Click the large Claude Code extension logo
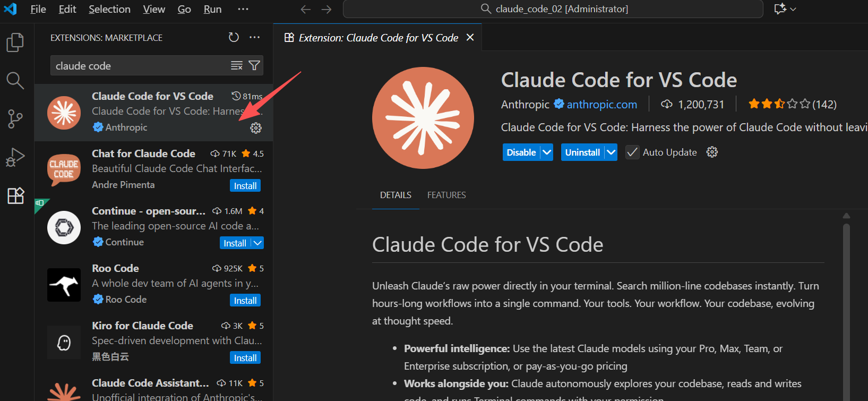 pos(423,118)
